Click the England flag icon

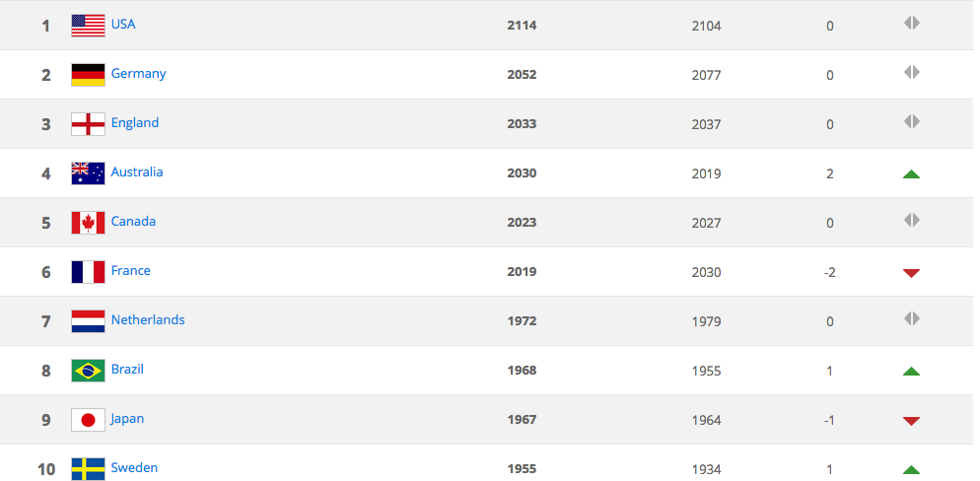[x=88, y=124]
